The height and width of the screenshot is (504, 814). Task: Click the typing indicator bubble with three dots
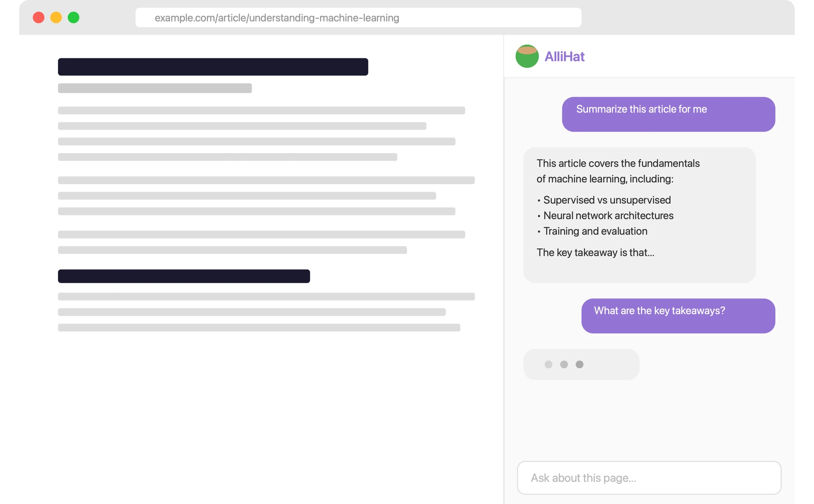point(581,364)
